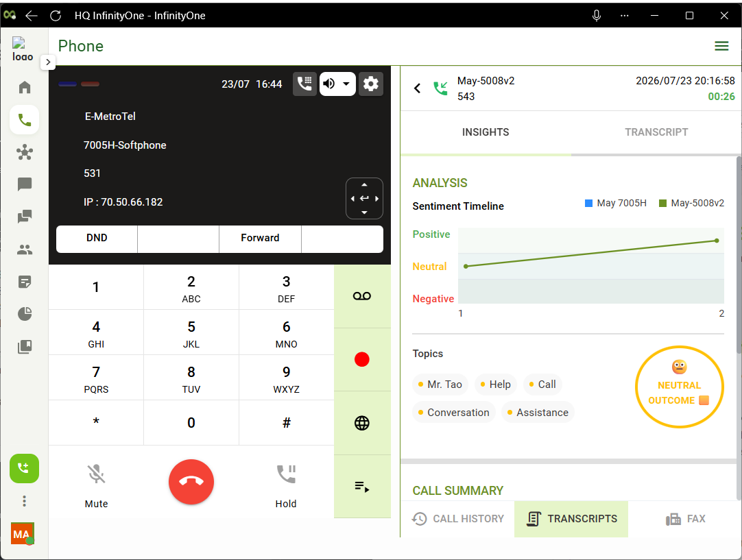Click the MA user avatar

click(x=22, y=533)
